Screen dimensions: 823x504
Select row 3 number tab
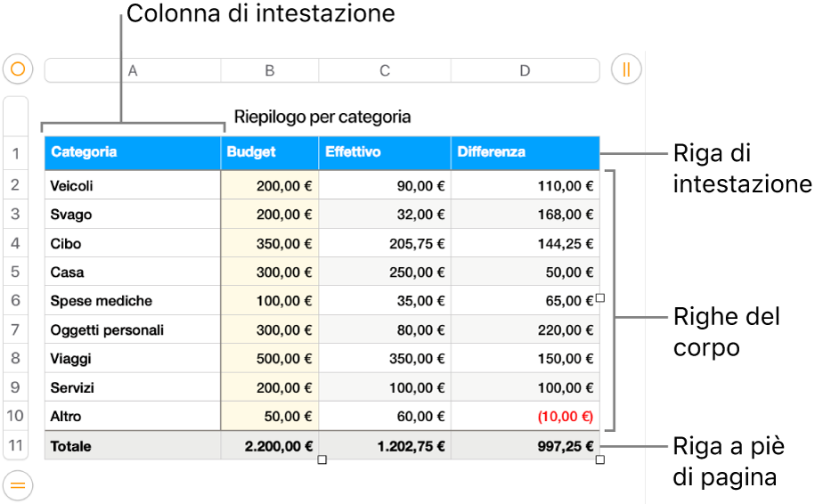tap(16, 214)
